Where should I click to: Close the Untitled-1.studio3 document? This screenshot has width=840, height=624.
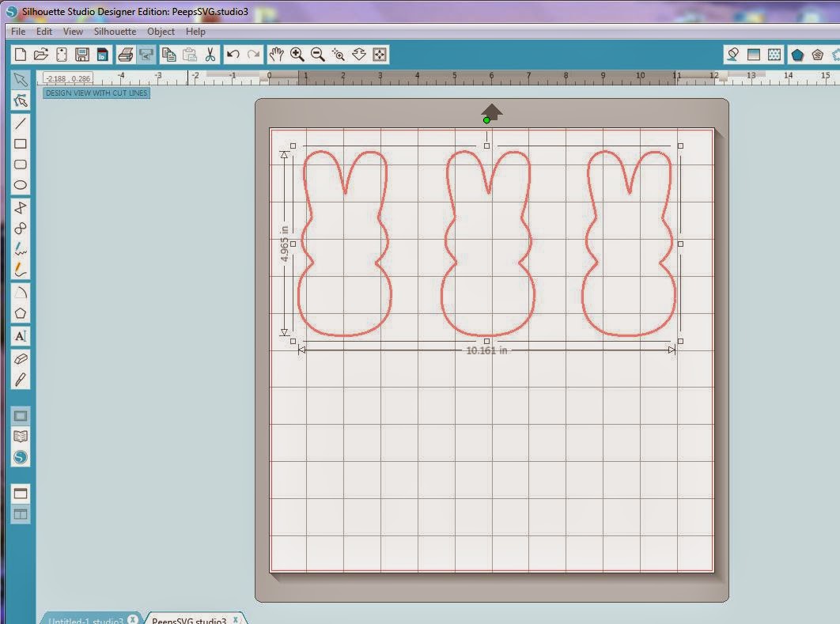pyautogui.click(x=132, y=620)
